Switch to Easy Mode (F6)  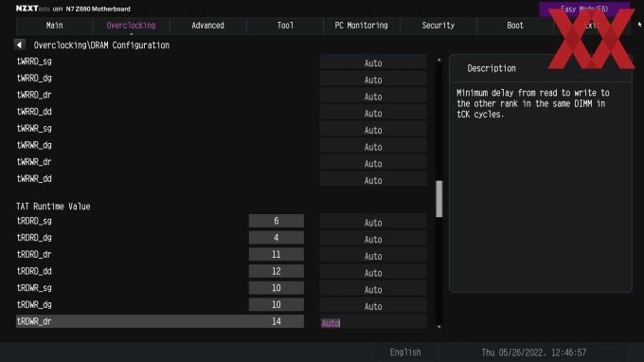[583, 9]
